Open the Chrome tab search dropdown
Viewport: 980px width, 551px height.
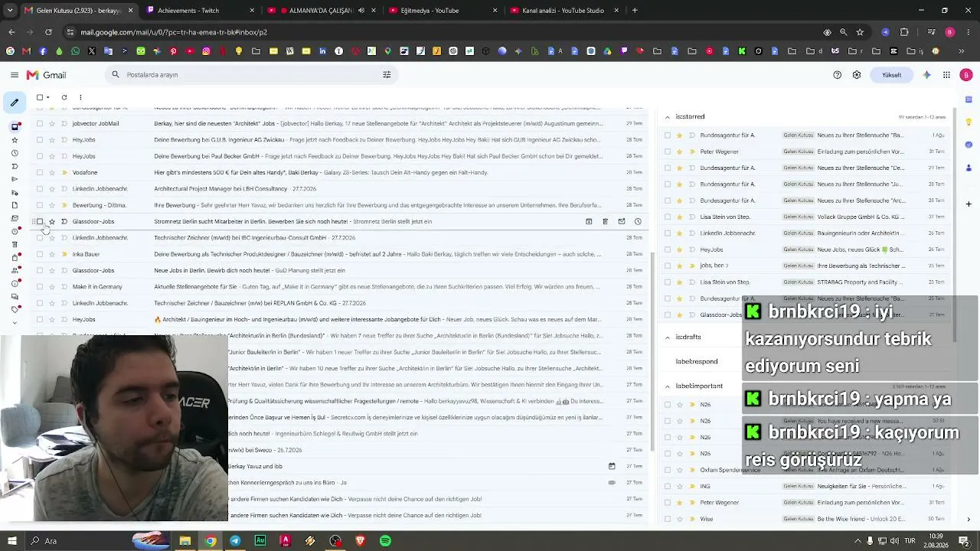[11, 11]
